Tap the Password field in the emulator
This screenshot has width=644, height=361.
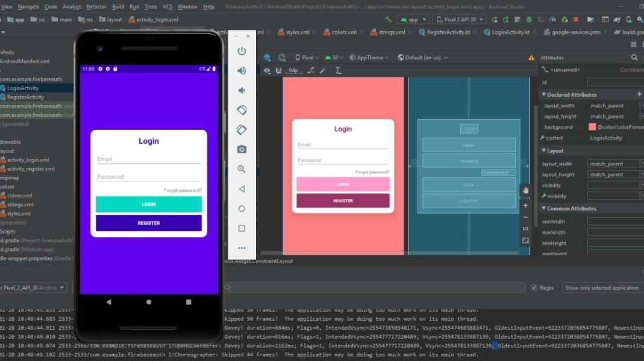(x=149, y=177)
